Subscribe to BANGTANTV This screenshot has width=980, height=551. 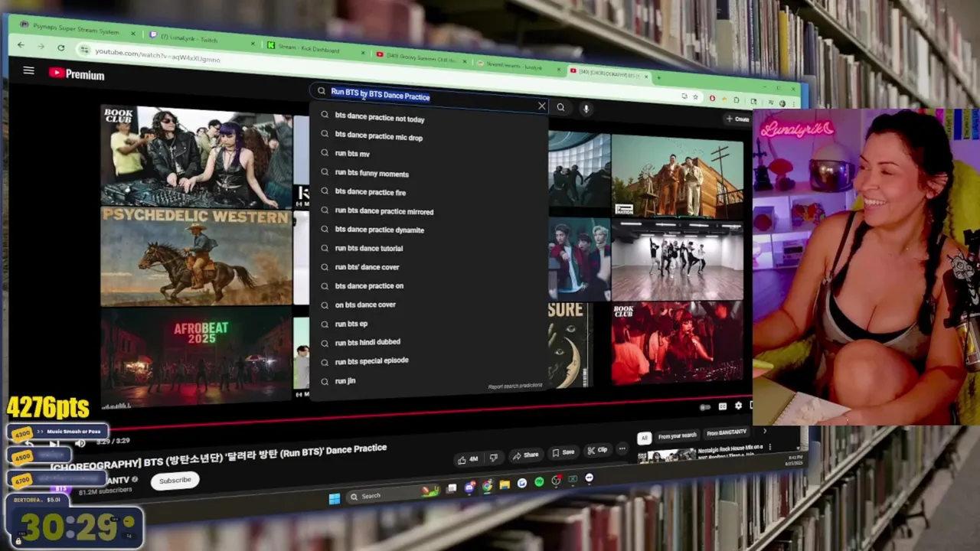click(x=175, y=480)
